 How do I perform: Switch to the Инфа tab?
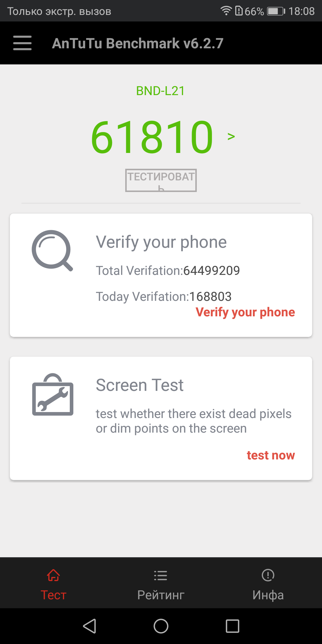(268, 595)
